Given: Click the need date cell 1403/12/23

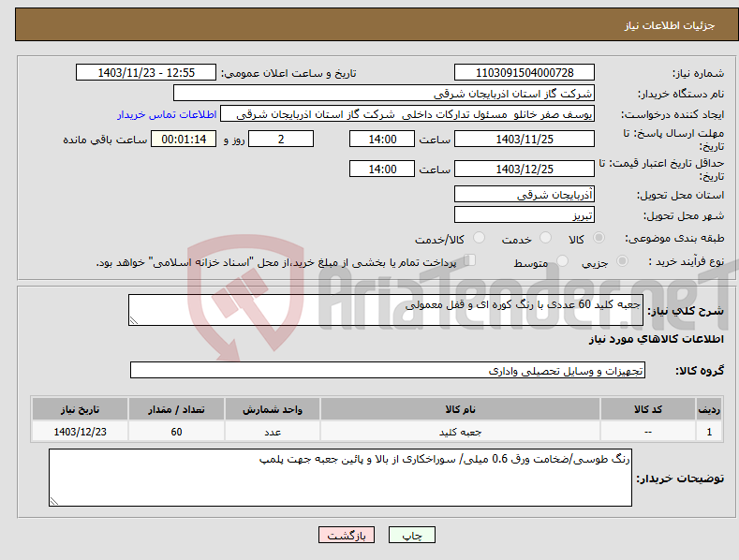Looking at the screenshot, I should 81,432.
